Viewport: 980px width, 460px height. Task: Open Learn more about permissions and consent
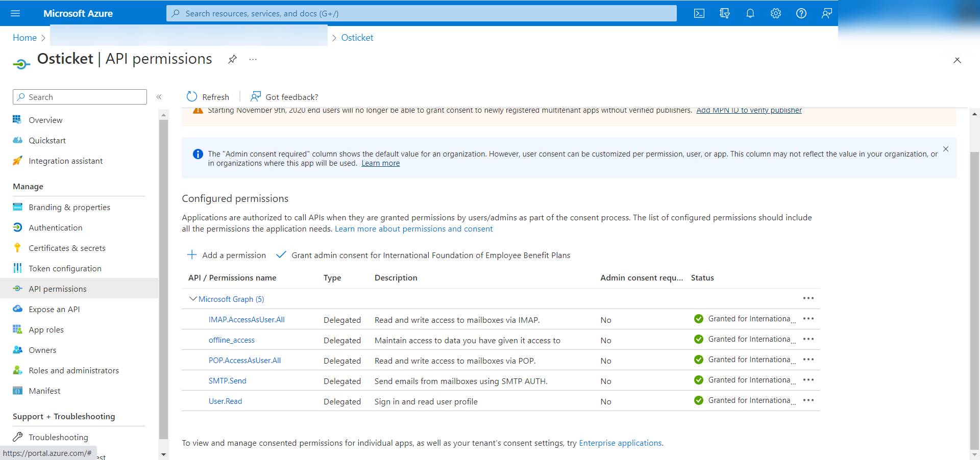point(413,228)
